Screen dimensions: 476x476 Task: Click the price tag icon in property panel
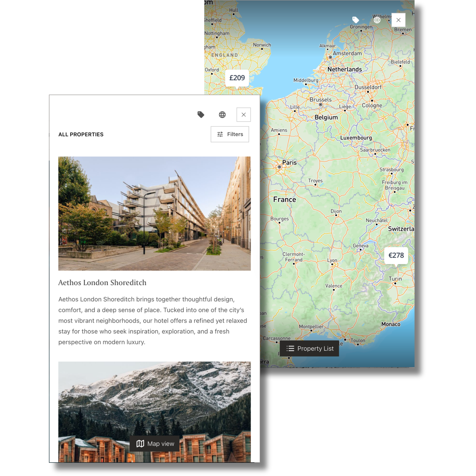point(201,115)
